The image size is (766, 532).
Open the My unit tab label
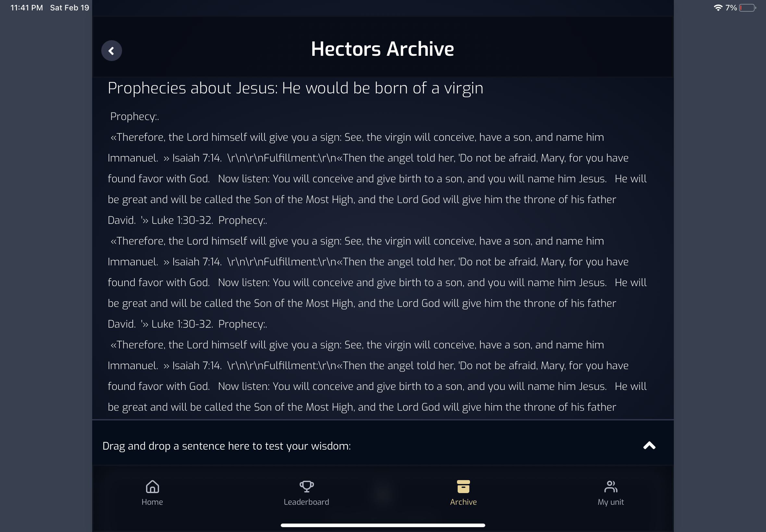coord(611,502)
